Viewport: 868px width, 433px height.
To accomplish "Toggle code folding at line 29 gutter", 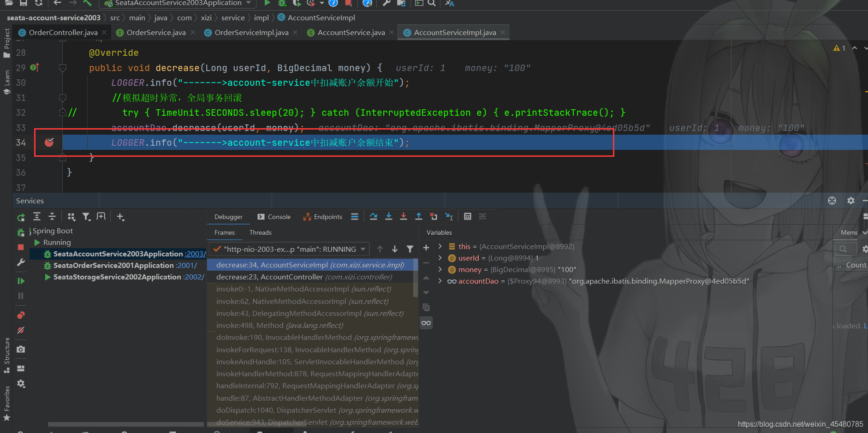I will [63, 68].
